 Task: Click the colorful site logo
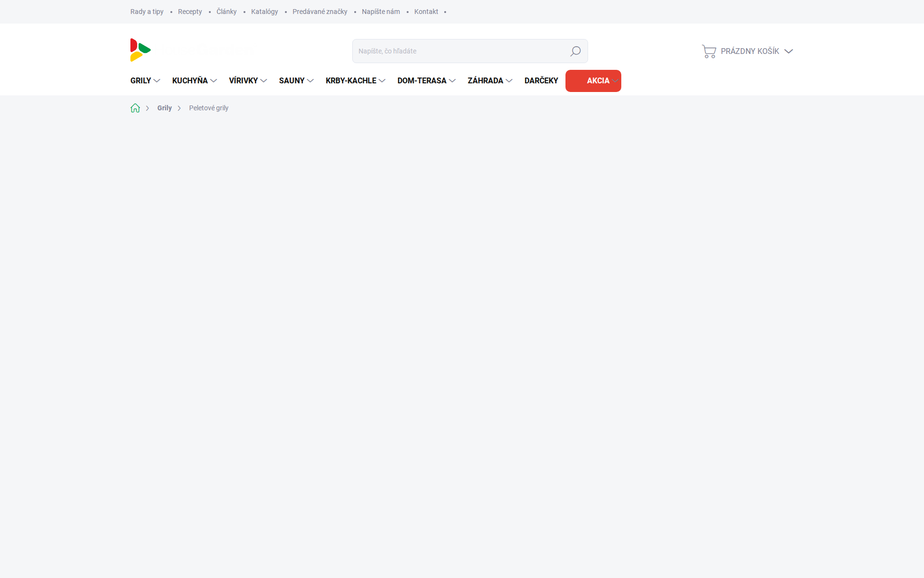(x=141, y=50)
